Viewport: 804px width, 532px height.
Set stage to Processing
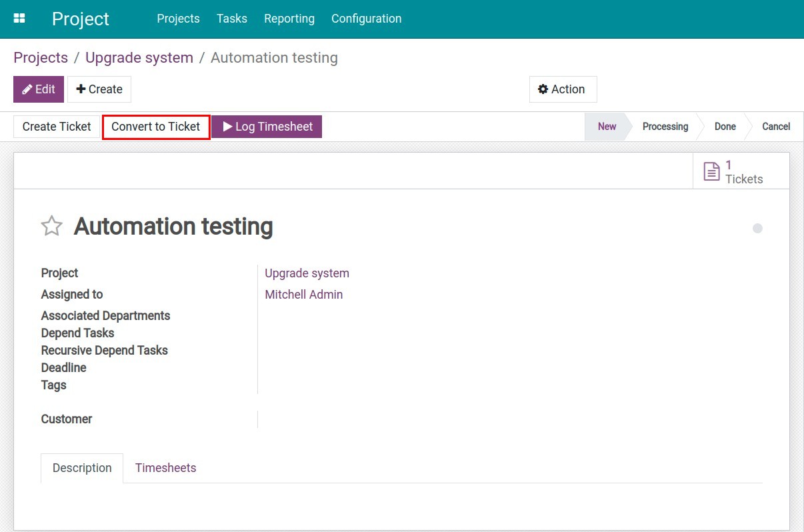coord(665,127)
